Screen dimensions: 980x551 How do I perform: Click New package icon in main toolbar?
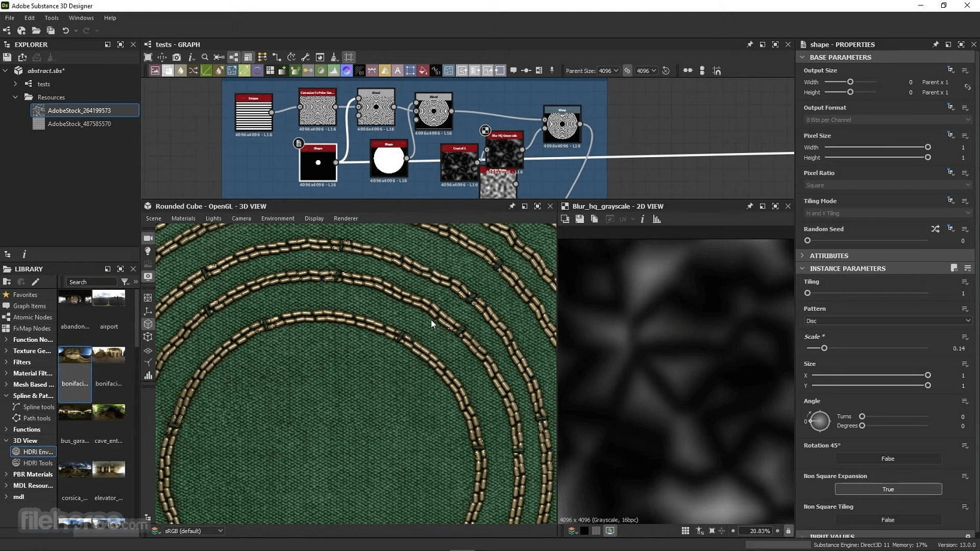click(7, 30)
